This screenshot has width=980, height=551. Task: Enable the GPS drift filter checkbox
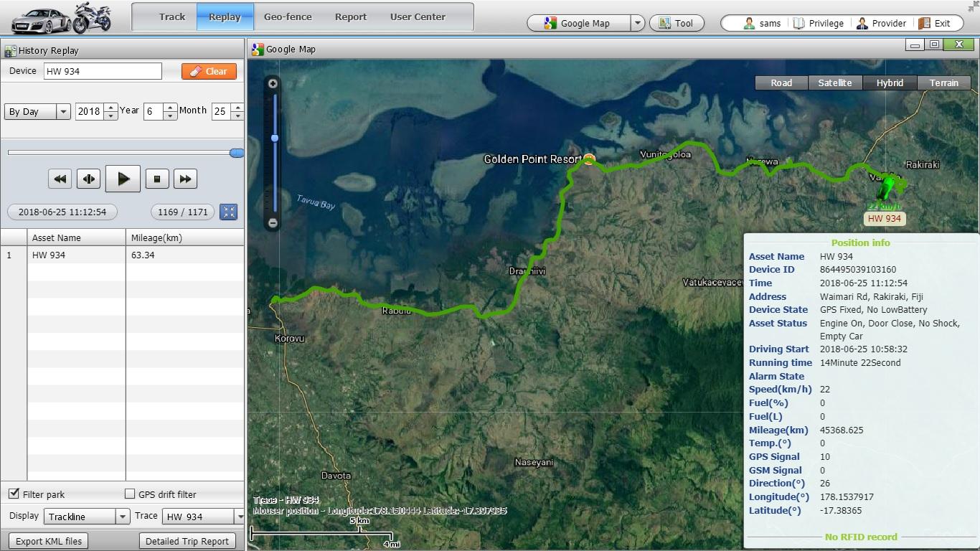[x=130, y=494]
